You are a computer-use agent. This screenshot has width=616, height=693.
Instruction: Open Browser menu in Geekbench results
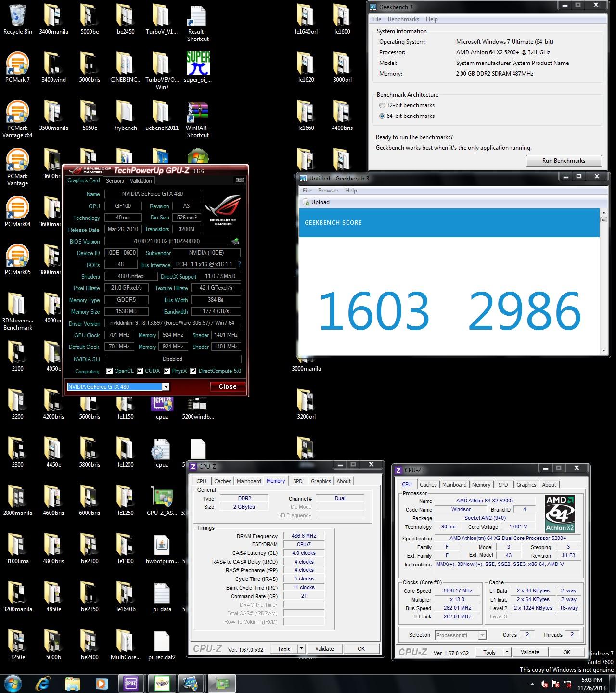(x=328, y=191)
